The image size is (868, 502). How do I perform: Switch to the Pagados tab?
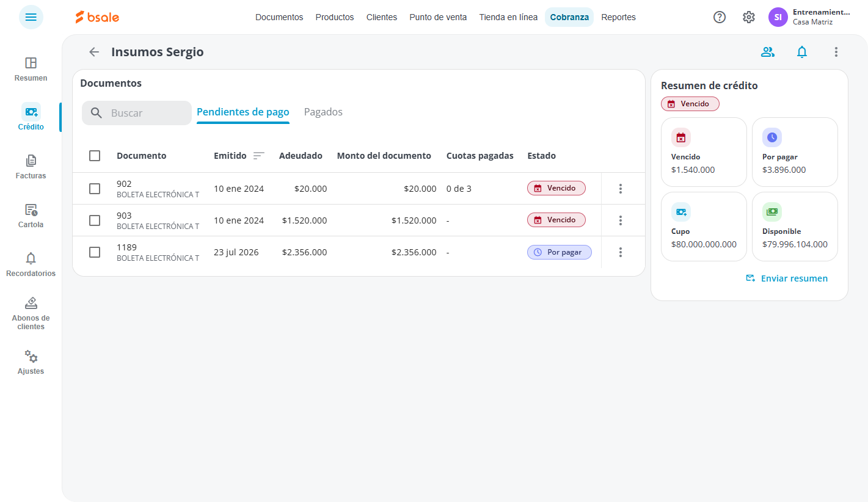point(323,112)
